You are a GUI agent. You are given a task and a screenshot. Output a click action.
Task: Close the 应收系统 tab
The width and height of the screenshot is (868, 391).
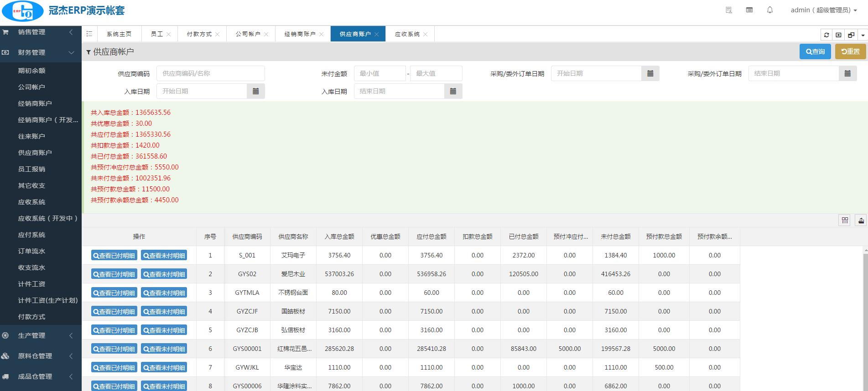[426, 35]
